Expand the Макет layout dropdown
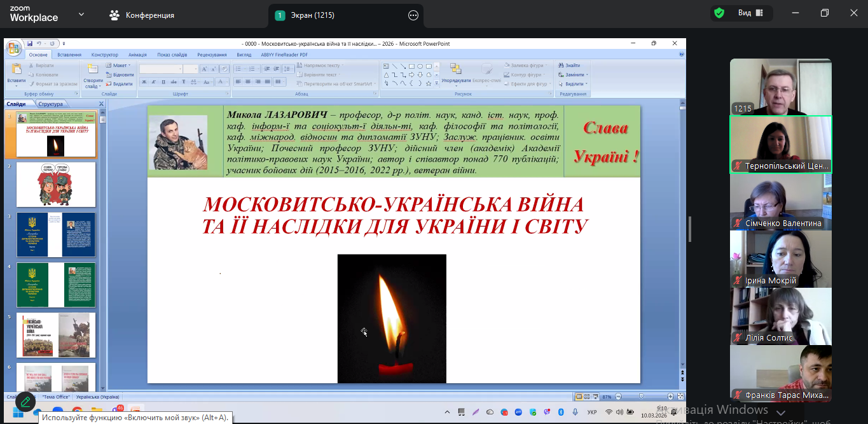 [119, 66]
